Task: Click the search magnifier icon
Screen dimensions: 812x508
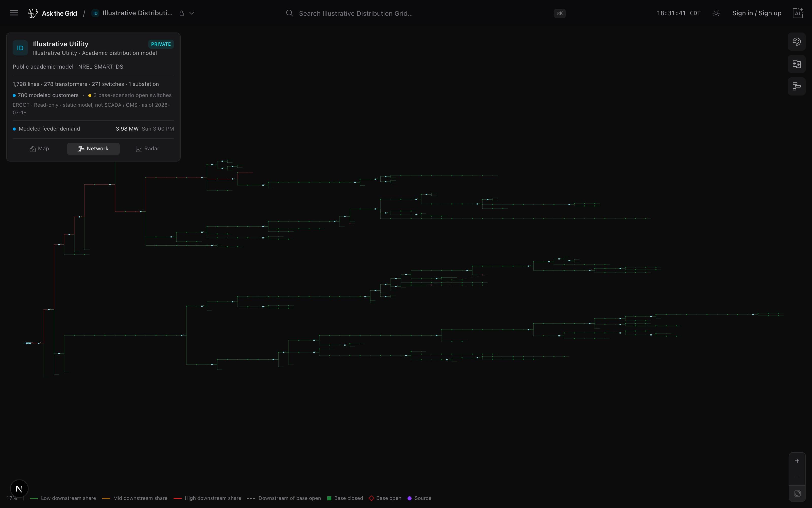Action: pyautogui.click(x=290, y=13)
